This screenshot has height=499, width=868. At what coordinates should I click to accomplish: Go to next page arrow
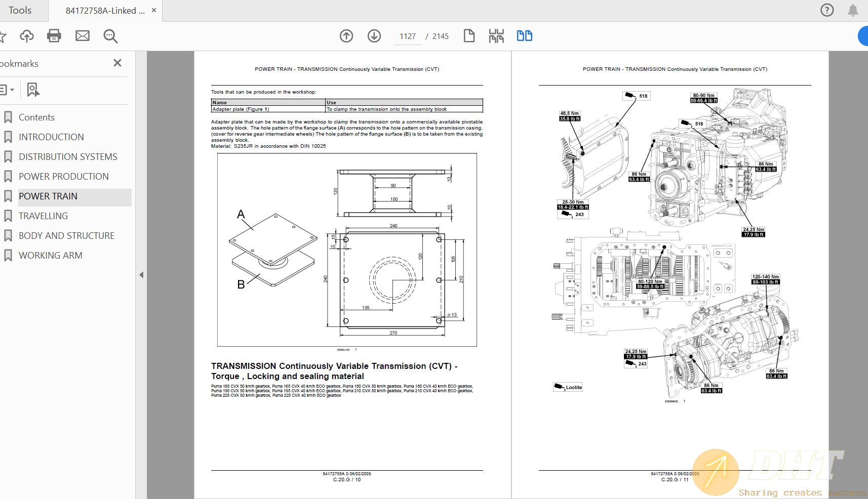tap(374, 36)
